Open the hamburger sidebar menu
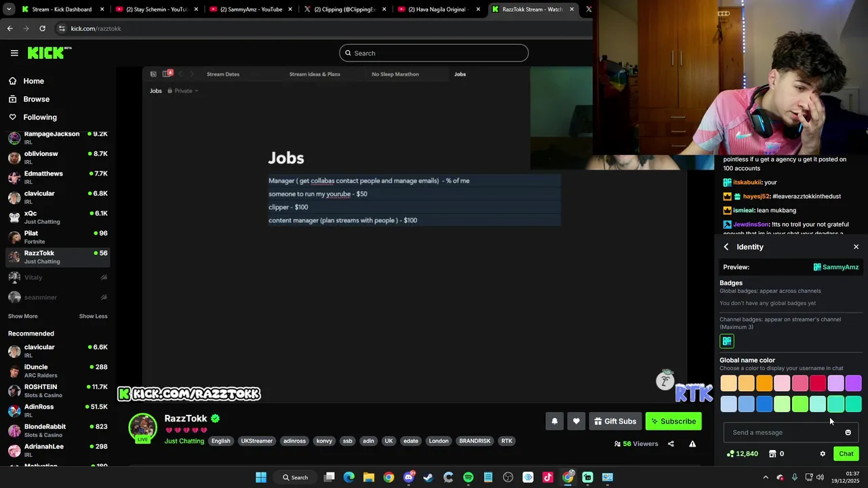 pos(14,53)
